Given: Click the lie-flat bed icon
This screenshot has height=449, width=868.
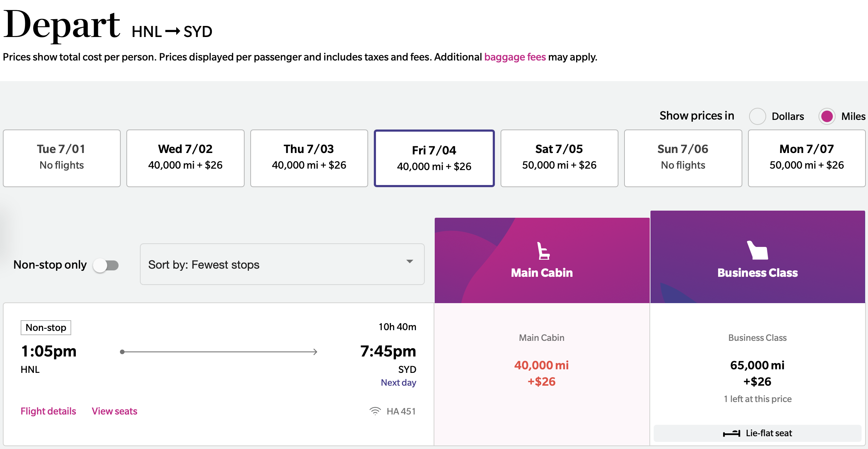Looking at the screenshot, I should pos(732,433).
